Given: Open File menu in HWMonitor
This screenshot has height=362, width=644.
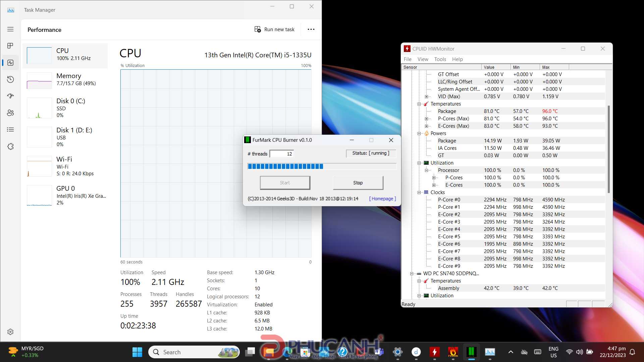Looking at the screenshot, I should tap(408, 59).
